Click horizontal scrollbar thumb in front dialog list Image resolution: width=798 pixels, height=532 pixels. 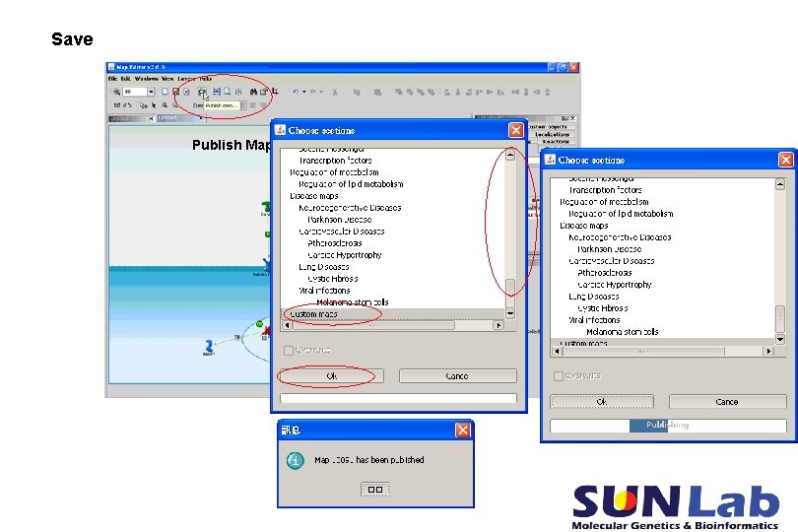(373, 325)
